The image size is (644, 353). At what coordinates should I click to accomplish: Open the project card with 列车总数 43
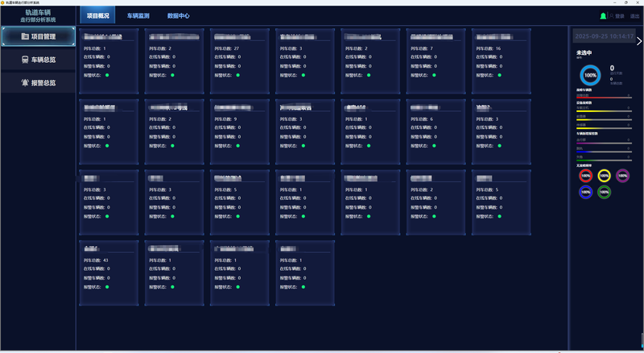109,273
